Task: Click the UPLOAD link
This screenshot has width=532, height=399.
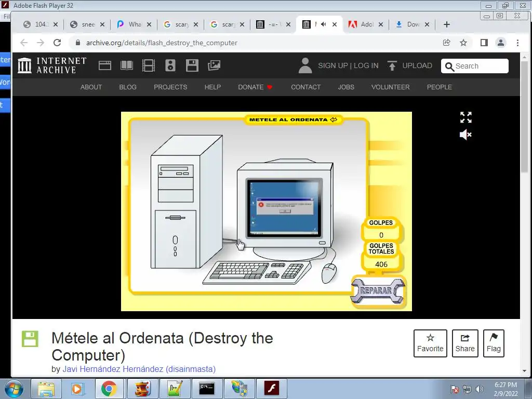Action: (410, 65)
